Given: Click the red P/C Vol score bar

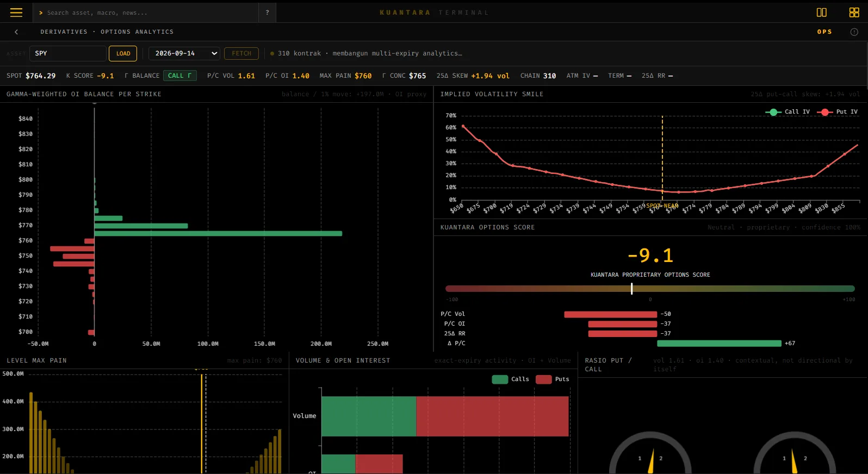Looking at the screenshot, I should click(x=610, y=314).
